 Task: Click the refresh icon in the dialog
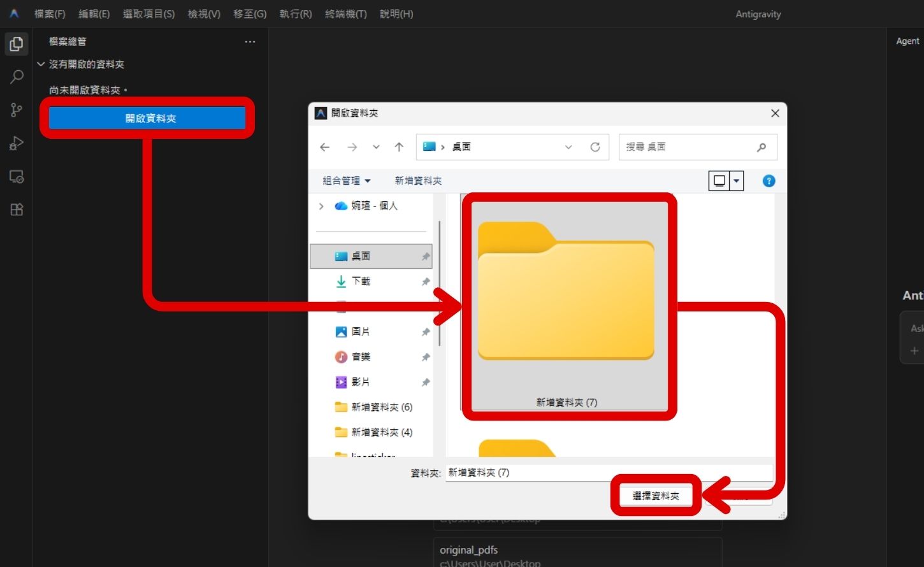pyautogui.click(x=595, y=147)
